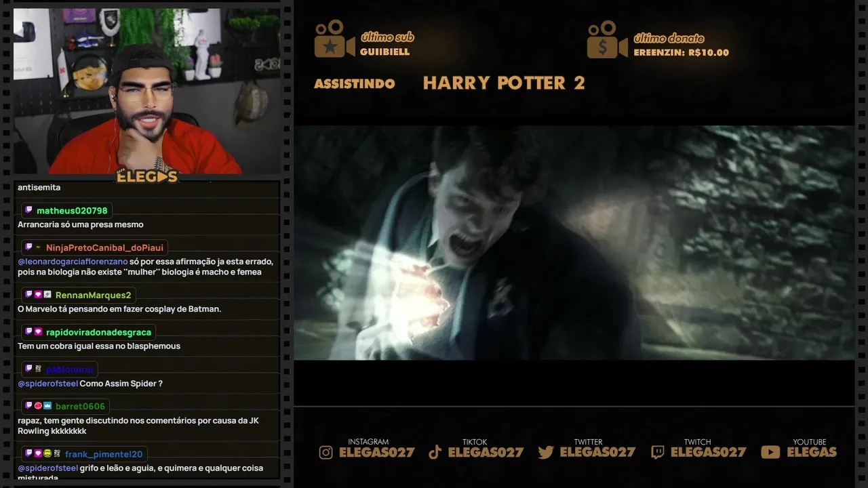Image resolution: width=868 pixels, height=488 pixels.
Task: Click purple Twitch badge beside frank_pimentel20
Action: (x=28, y=453)
